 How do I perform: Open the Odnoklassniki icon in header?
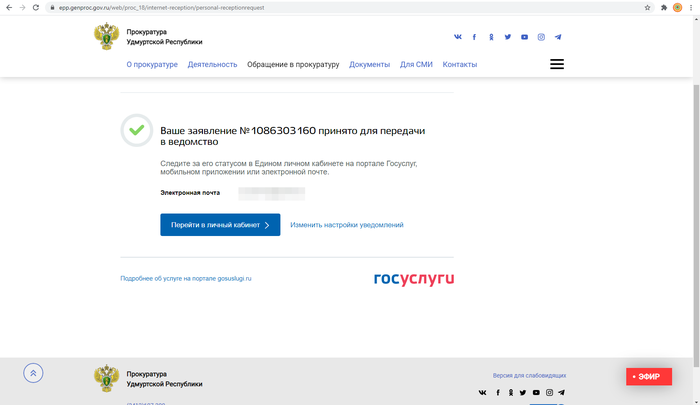pos(491,37)
